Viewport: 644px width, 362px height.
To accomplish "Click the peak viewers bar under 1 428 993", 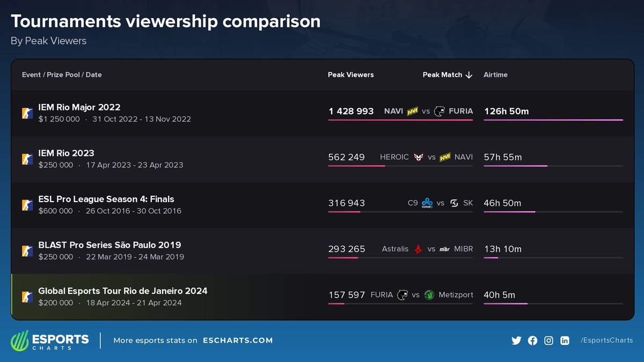I will pos(400,120).
